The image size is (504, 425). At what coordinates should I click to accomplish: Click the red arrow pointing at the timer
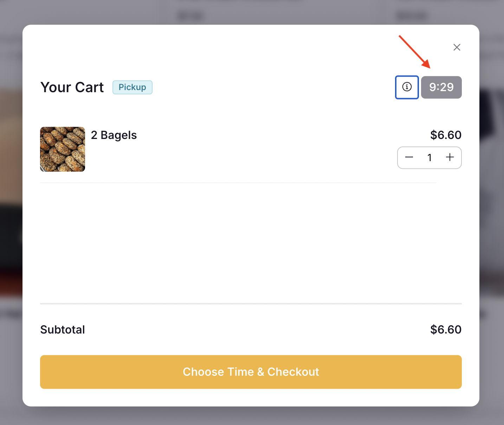point(414,51)
